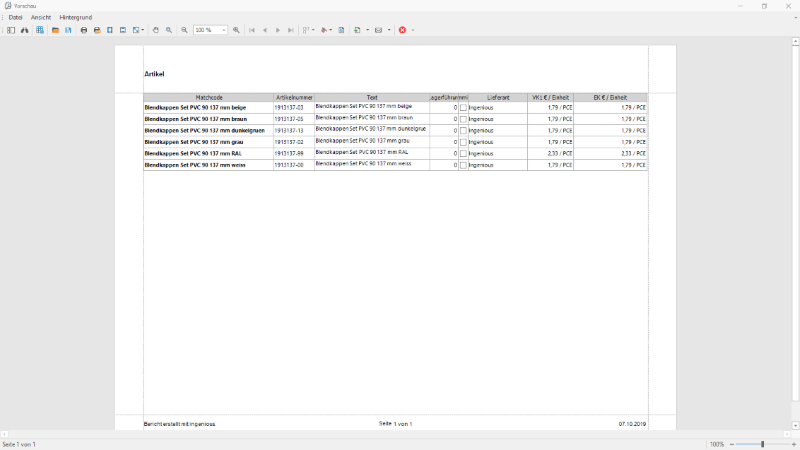Edit header and footer icon
Screen dimensions: 800x450
pyautogui.click(x=123, y=30)
